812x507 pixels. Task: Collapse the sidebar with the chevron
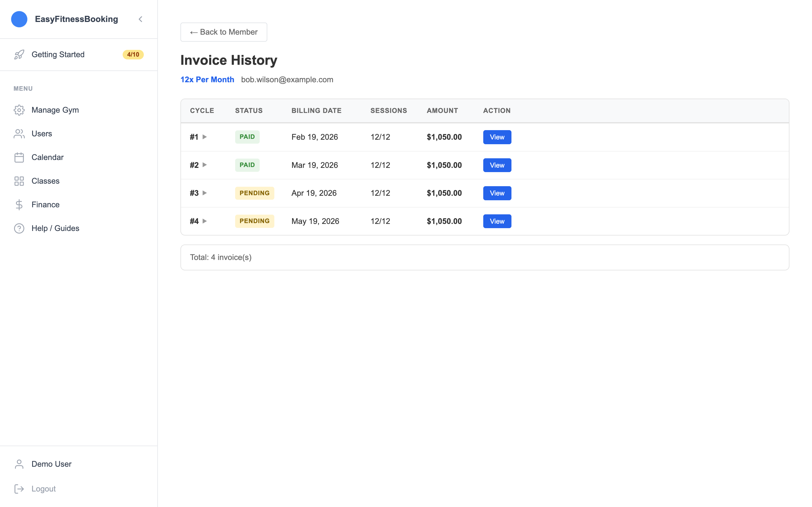140,19
